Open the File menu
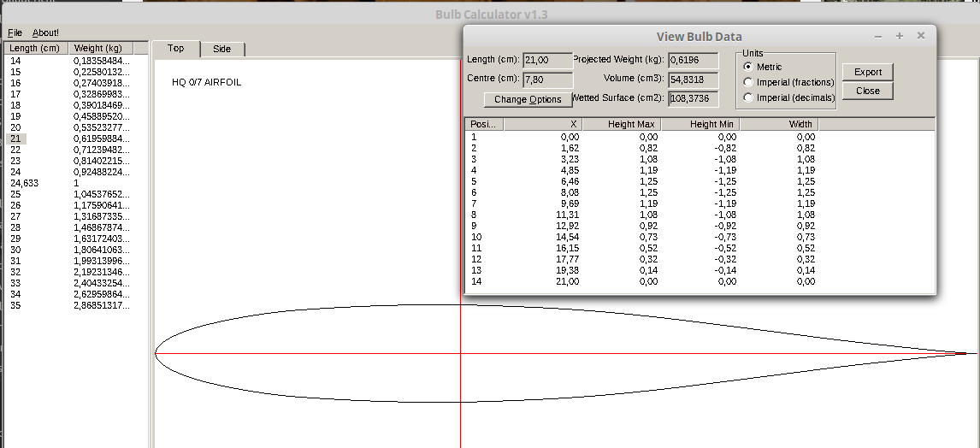The image size is (980, 448). click(x=14, y=32)
